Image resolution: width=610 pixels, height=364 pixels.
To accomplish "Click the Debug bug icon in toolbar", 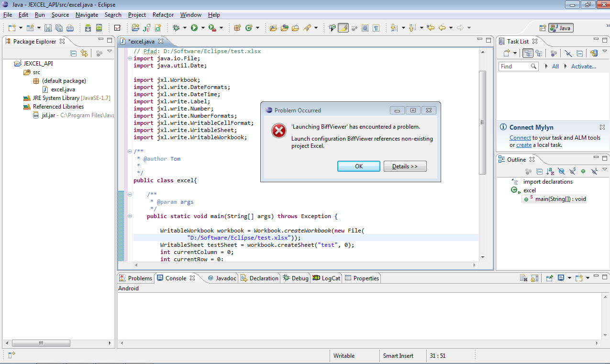I will [176, 28].
